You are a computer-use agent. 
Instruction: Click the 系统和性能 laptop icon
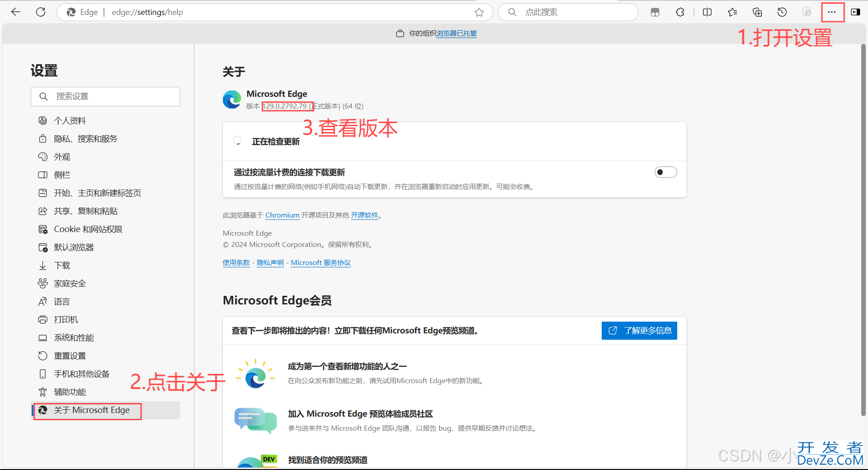pos(43,338)
